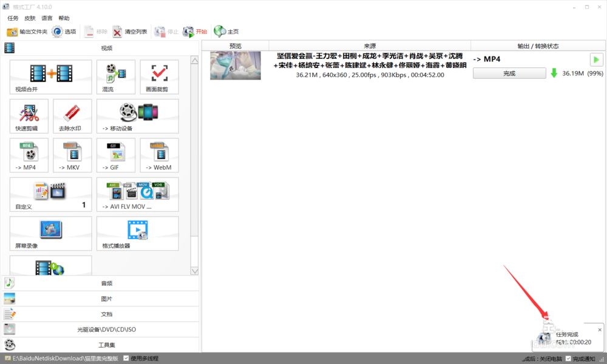This screenshot has width=607, height=364.
Task: Click the 来源 column header
Action: pyautogui.click(x=370, y=45)
